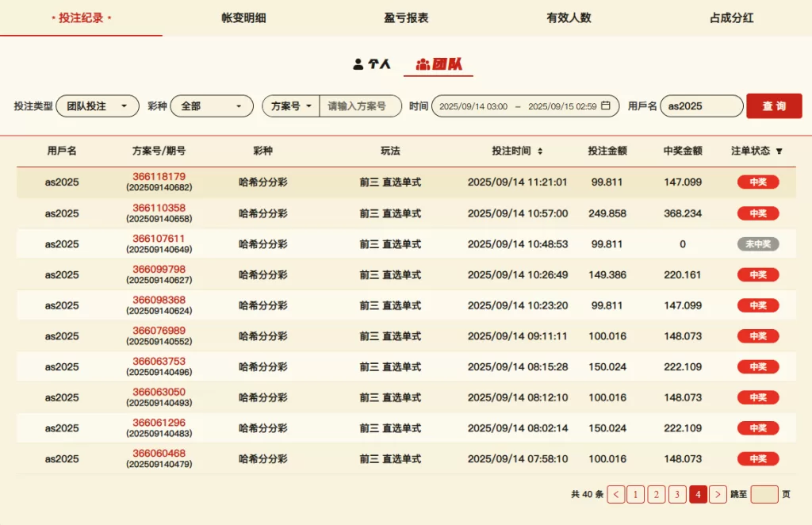The width and height of the screenshot is (812, 525).
Task: Click the 用户名 field containing as2025
Action: [701, 105]
